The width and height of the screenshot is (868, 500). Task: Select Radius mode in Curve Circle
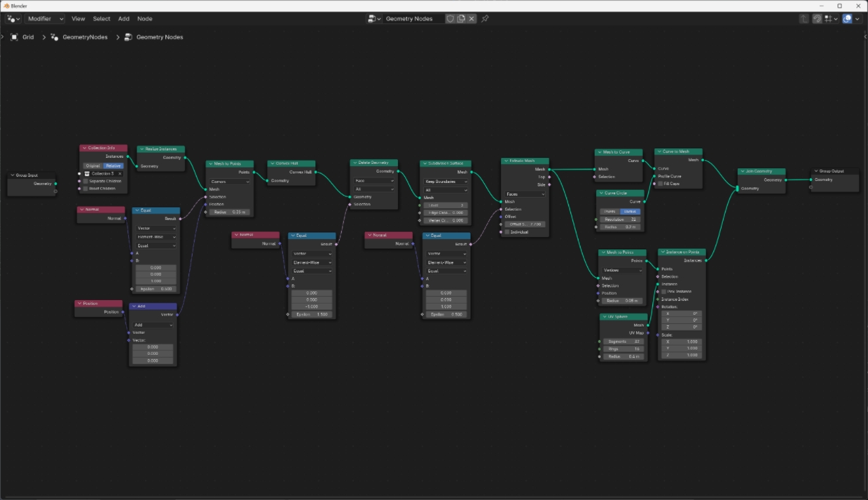point(631,211)
